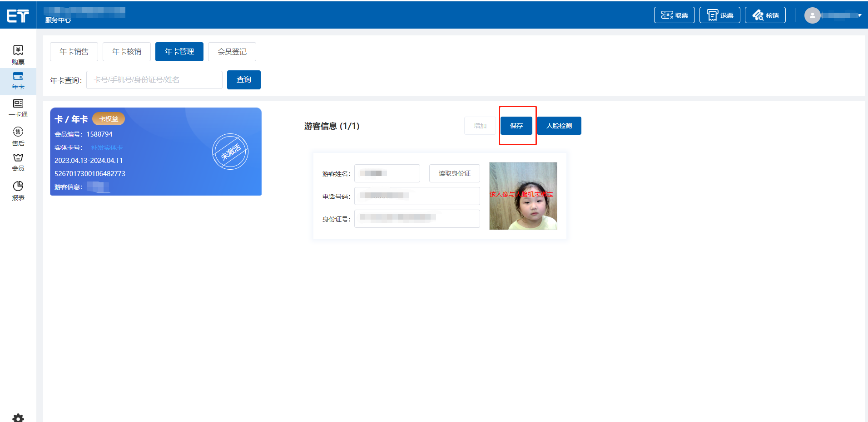Screen dimensions: 868x422
Task: Click the settings gear icon in the sidebar
Action: coord(18,417)
